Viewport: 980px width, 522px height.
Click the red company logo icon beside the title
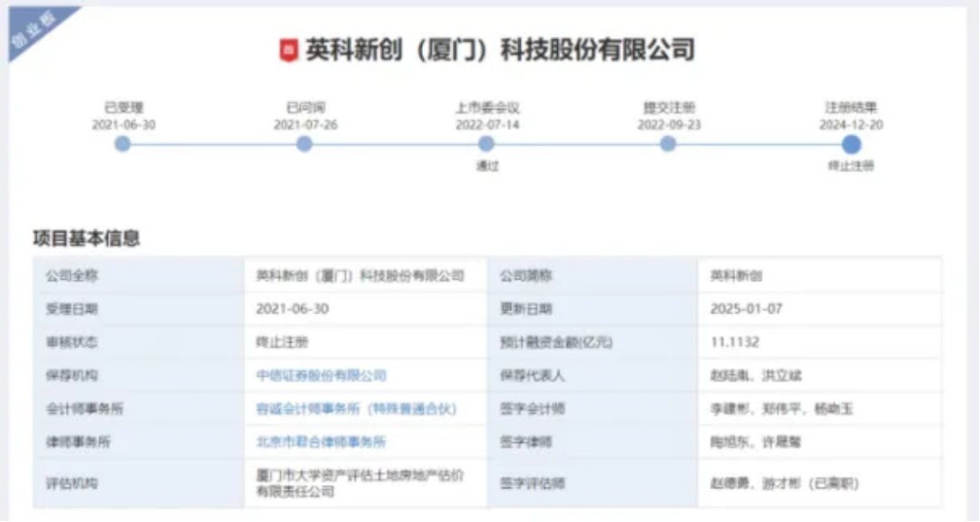289,50
